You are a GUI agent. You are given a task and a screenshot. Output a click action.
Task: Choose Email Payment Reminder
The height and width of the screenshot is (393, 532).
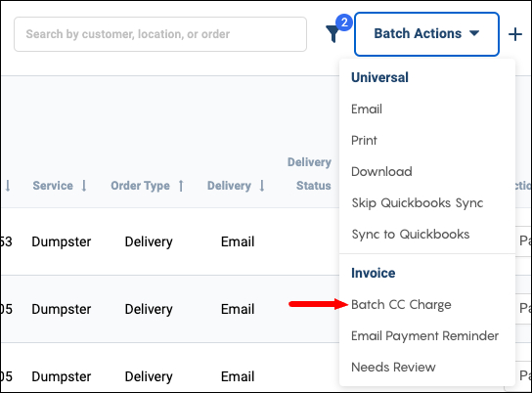424,335
